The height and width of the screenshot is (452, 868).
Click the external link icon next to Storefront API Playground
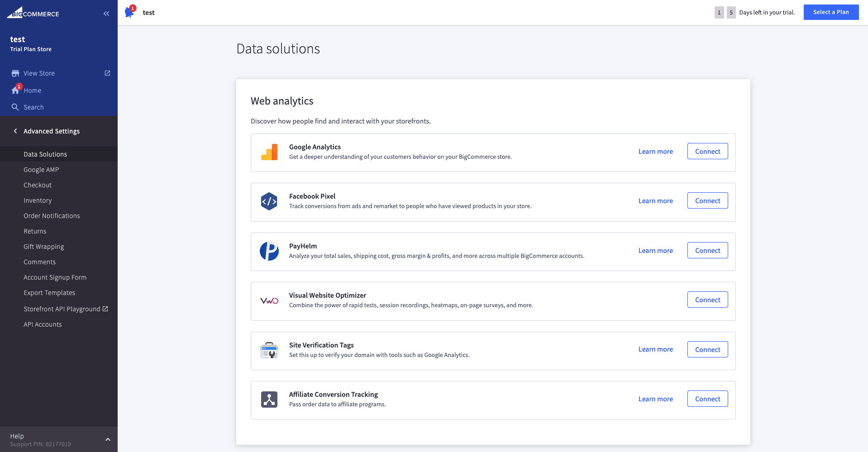point(105,309)
